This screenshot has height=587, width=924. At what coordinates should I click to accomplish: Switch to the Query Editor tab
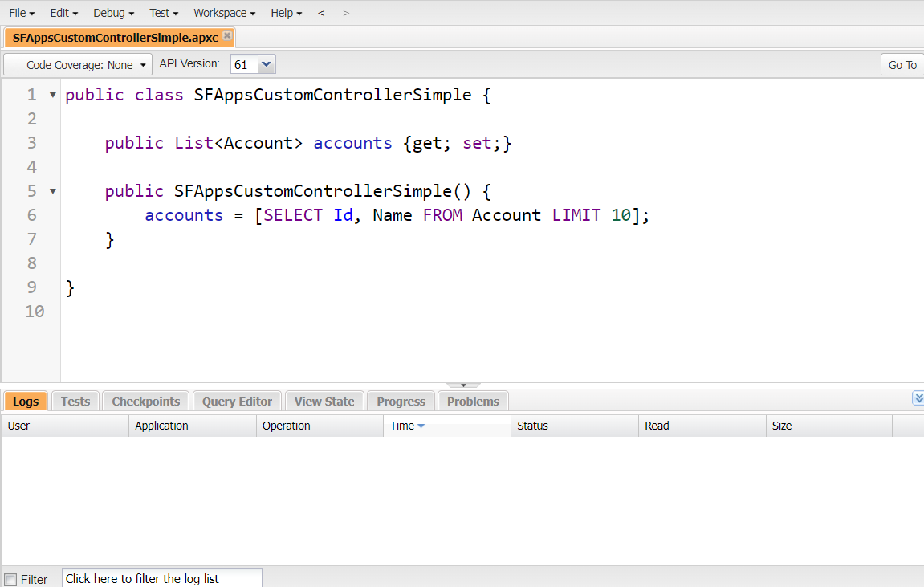236,401
